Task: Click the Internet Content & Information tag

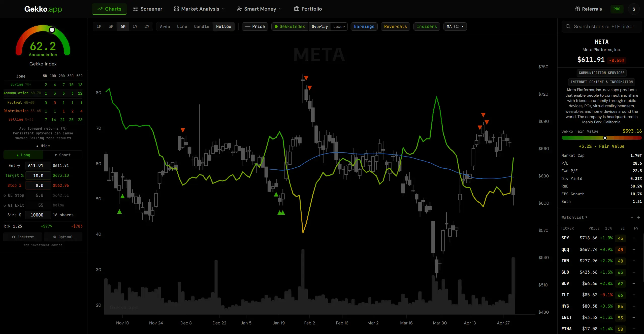Action: [602, 82]
